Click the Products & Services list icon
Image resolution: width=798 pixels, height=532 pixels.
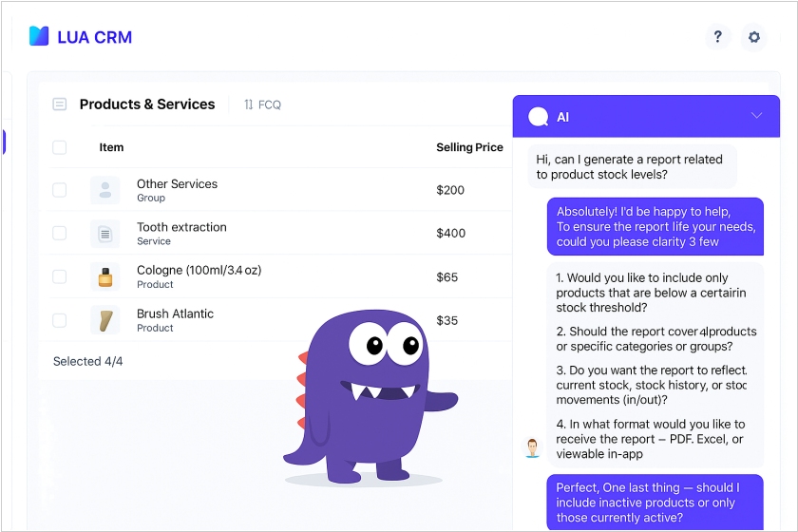60,104
